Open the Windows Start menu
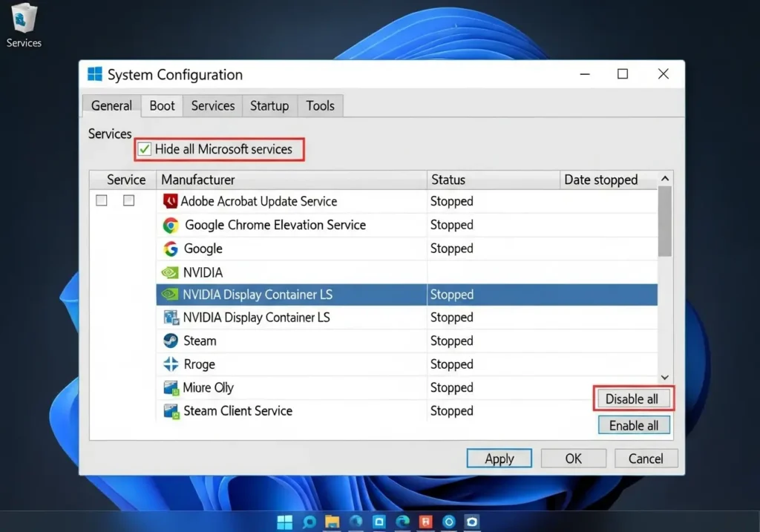Viewport: 760px width, 532px height. 284,522
